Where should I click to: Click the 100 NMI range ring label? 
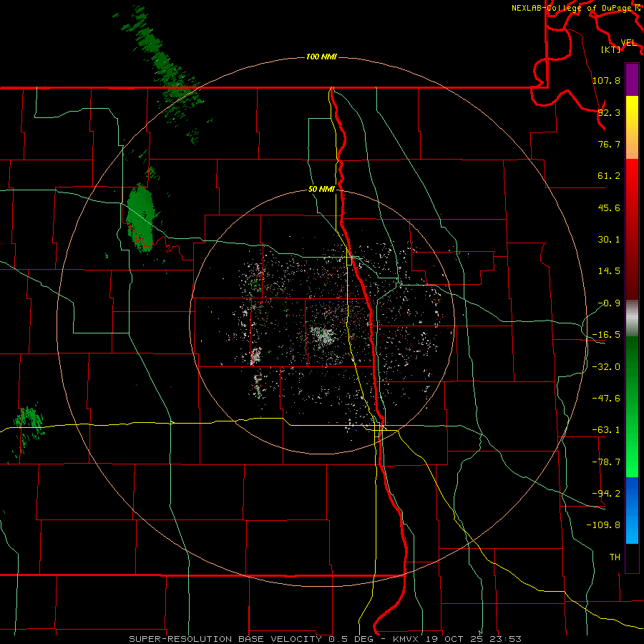tap(321, 57)
